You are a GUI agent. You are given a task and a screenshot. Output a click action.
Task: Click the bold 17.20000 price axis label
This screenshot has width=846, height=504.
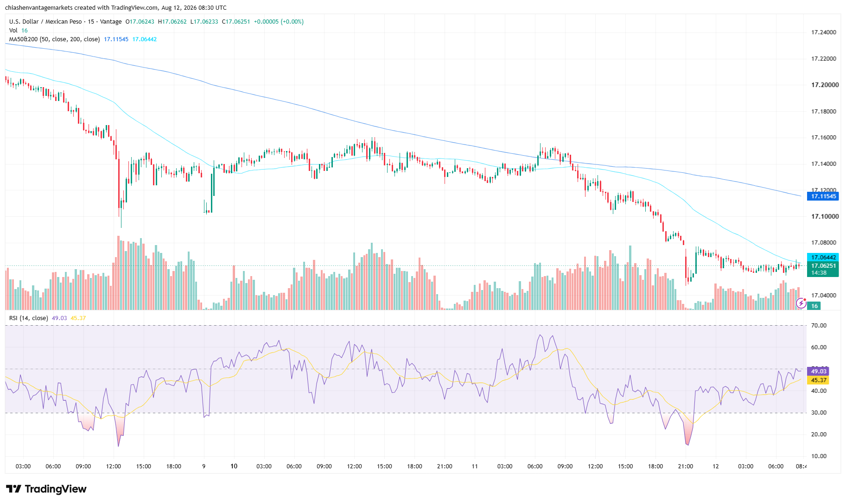825,85
